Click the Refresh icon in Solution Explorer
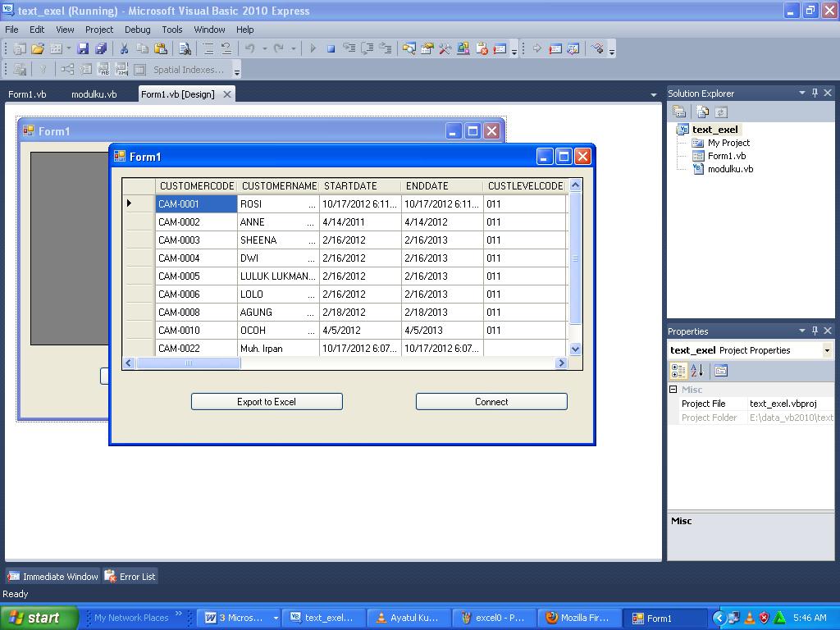 [x=720, y=110]
